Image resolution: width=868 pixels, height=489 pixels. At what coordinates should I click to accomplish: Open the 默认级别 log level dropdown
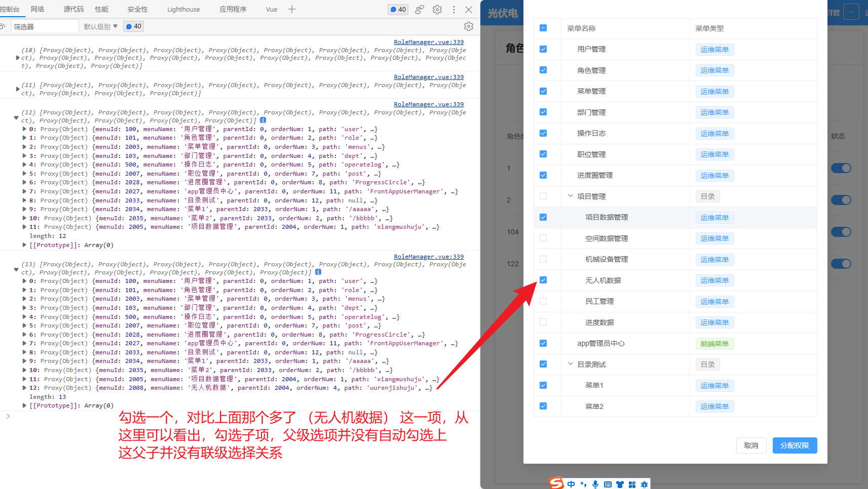pos(101,26)
